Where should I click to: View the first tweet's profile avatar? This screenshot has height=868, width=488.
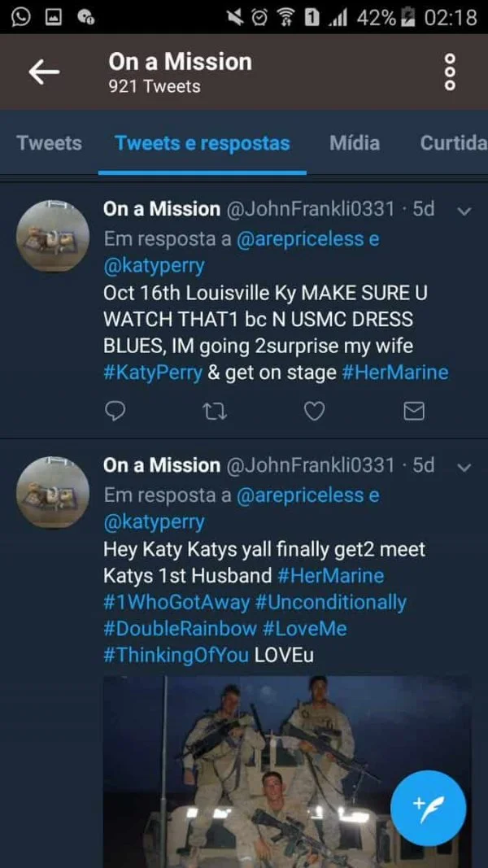[x=53, y=237]
